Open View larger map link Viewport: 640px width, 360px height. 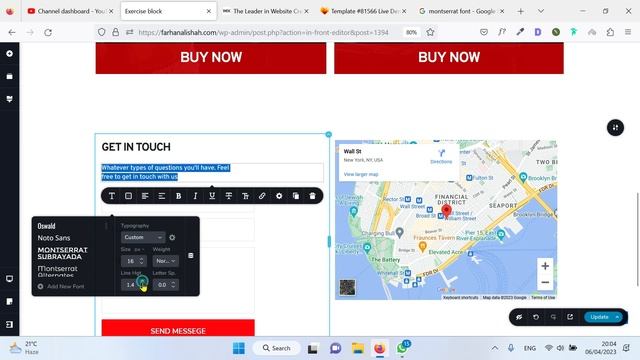(361, 174)
